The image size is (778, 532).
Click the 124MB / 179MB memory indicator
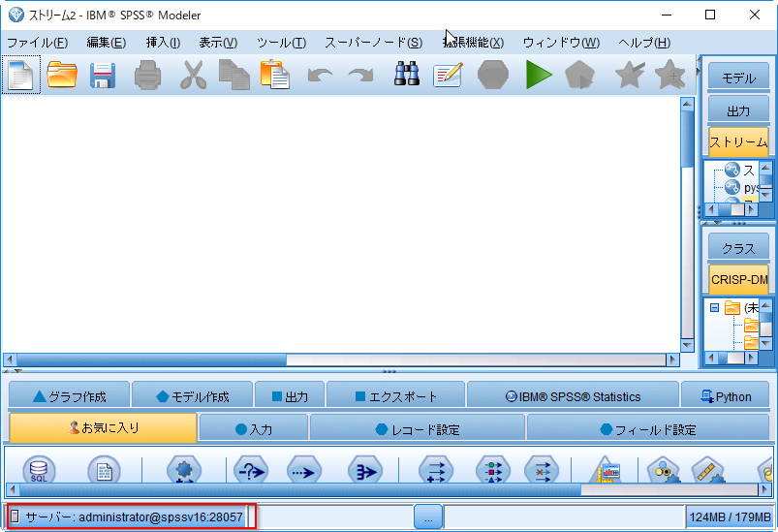click(x=730, y=517)
